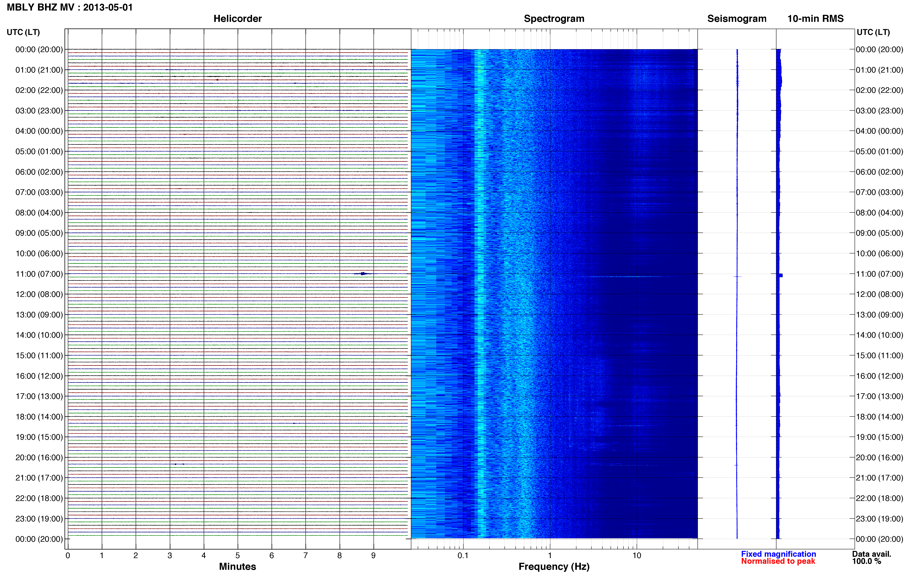Click '06:00 (02:00)' on the RMS-side time axis
This screenshot has height=578, width=924.
click(x=879, y=172)
